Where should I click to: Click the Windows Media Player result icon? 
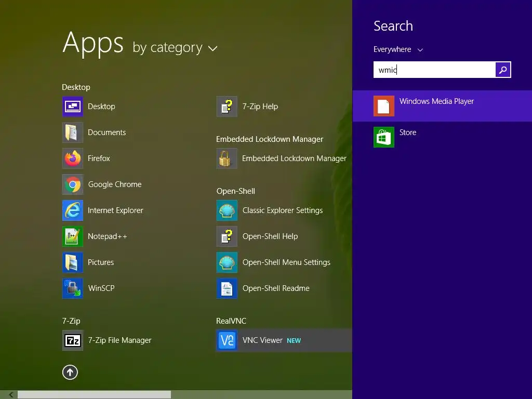click(384, 106)
